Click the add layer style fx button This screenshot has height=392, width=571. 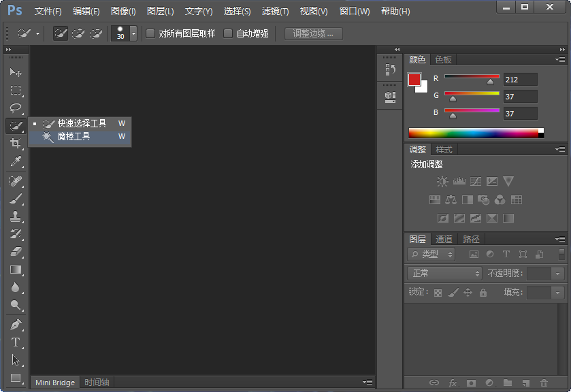point(453,383)
